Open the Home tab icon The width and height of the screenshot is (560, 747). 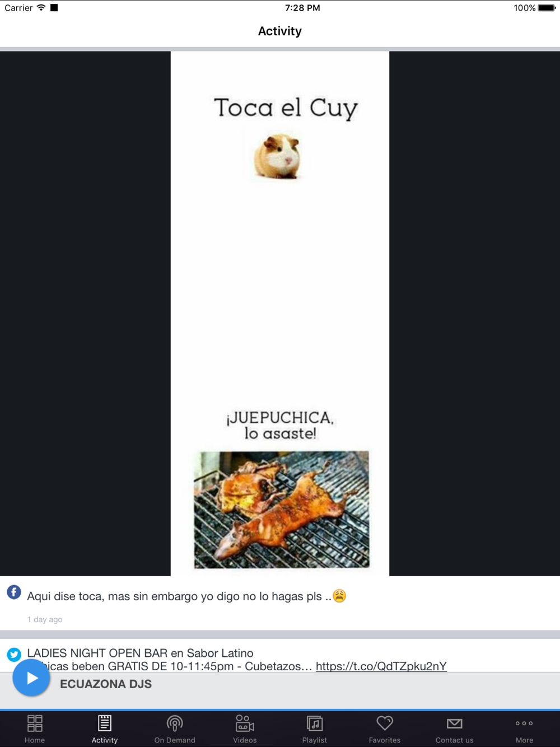pos(35,723)
